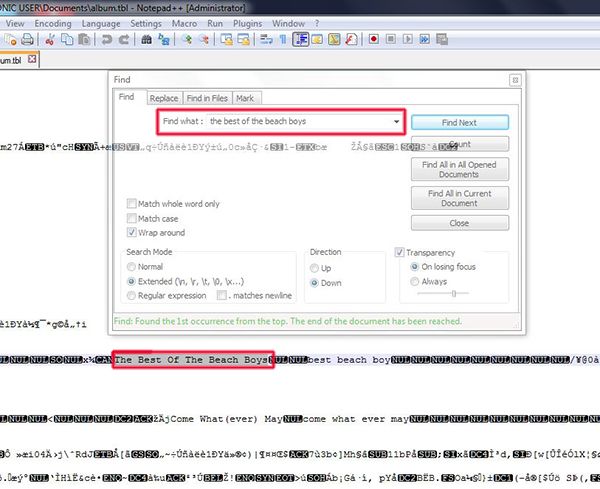This screenshot has width=600, height=489.
Task: Open the Encoding menu
Action: click(53, 24)
